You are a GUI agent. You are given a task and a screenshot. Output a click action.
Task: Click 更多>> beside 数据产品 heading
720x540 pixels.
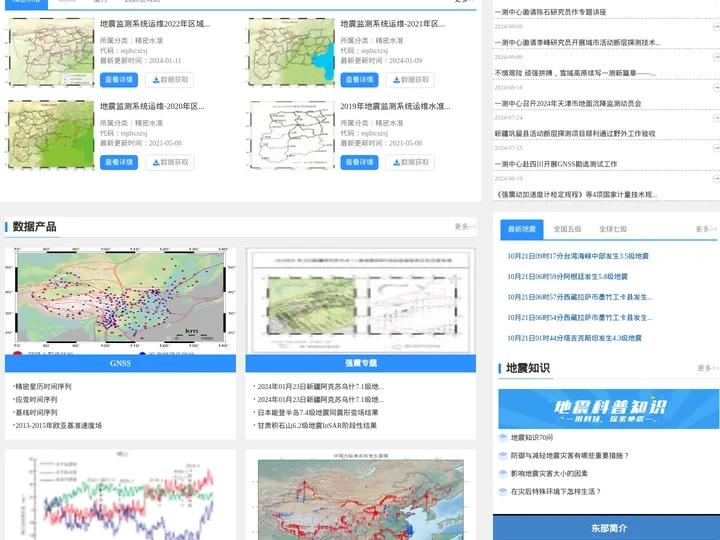(465, 226)
